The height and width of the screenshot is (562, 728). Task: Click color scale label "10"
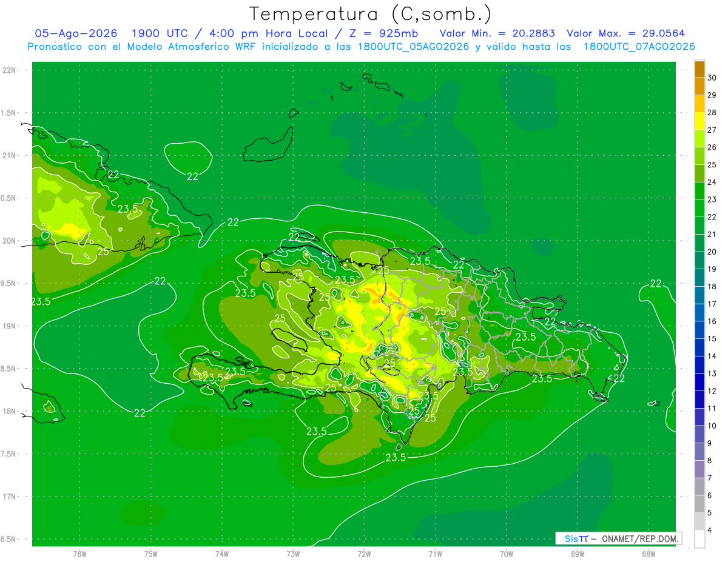point(712,426)
